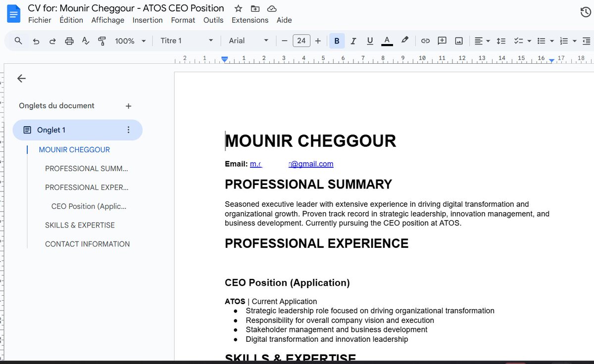594x364 pixels.
Task: Jump to PROFESSIONAL EXPER... outline entry
Action: [87, 187]
